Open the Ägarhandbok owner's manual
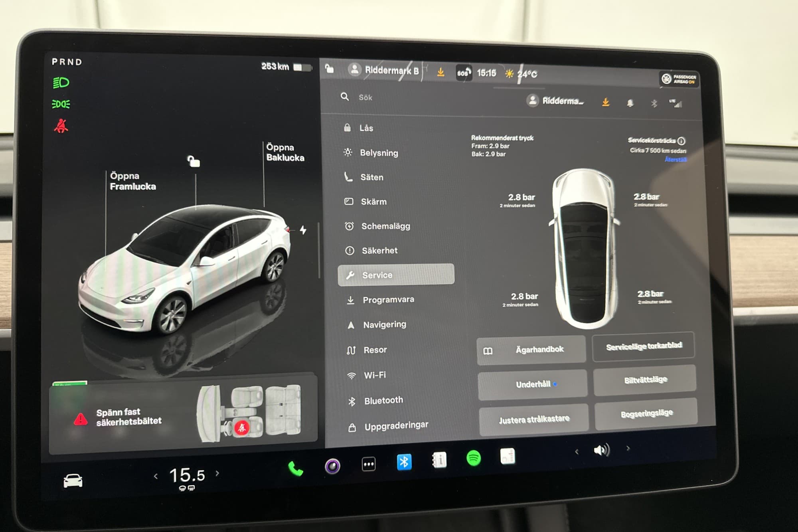 [x=531, y=350]
